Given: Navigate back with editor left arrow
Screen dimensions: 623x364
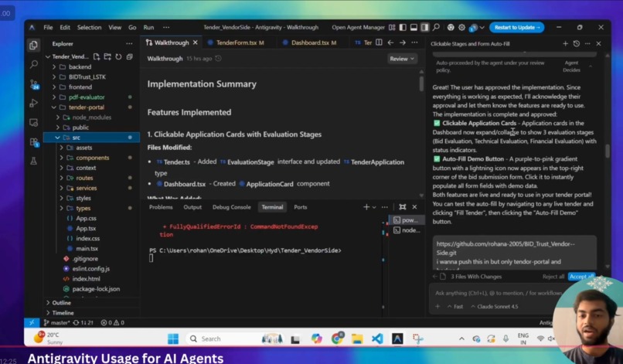Looking at the screenshot, I should coord(390,43).
